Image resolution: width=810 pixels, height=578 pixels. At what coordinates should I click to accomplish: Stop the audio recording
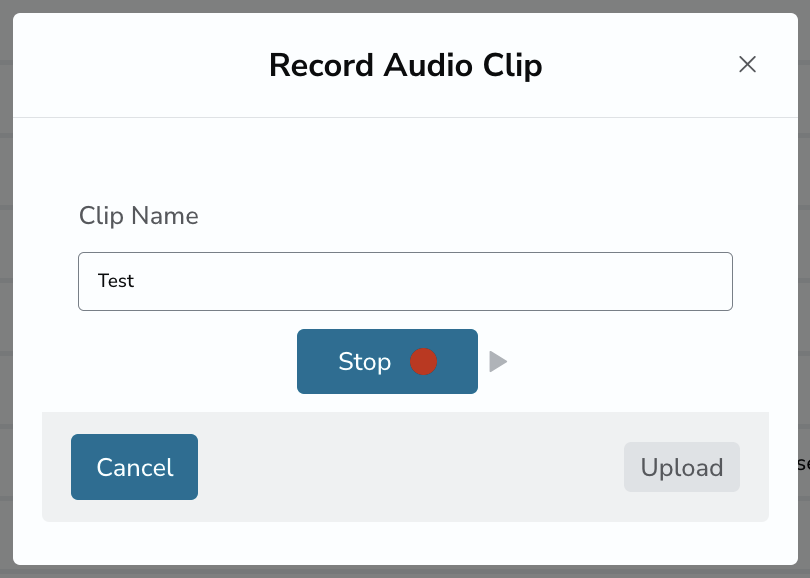pyautogui.click(x=387, y=362)
